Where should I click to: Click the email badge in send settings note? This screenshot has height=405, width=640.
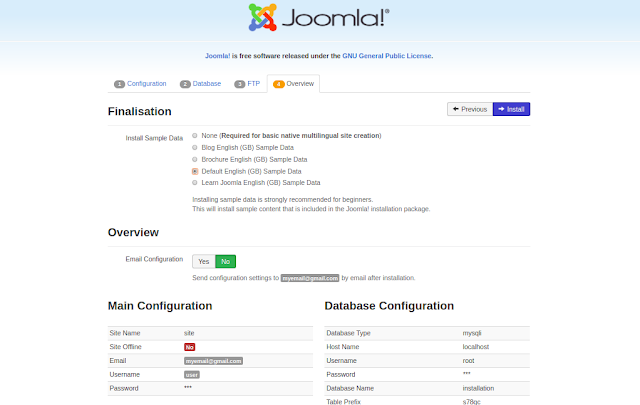(310, 278)
